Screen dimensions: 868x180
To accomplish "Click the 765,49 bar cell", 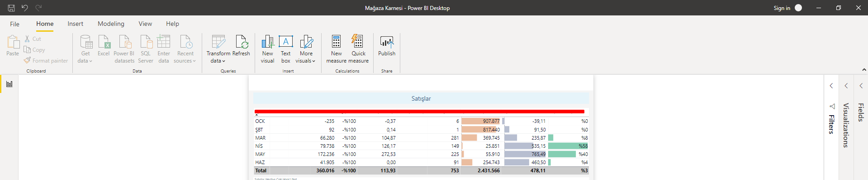I will [525, 154].
